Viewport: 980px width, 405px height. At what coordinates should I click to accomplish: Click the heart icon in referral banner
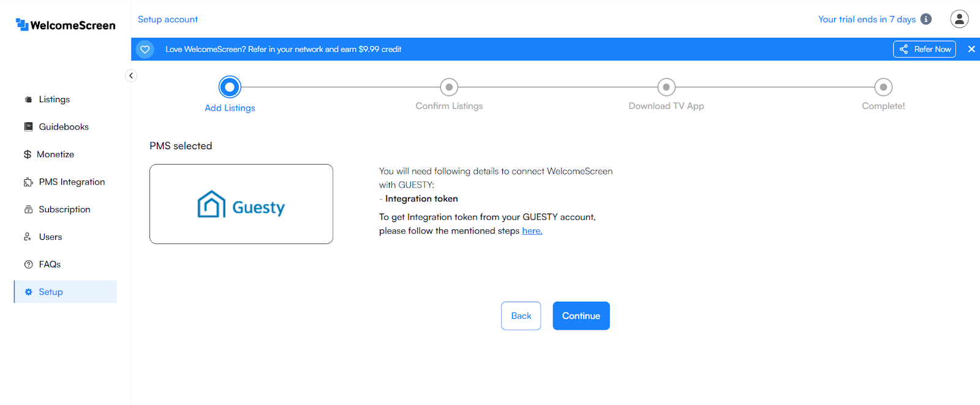[145, 50]
